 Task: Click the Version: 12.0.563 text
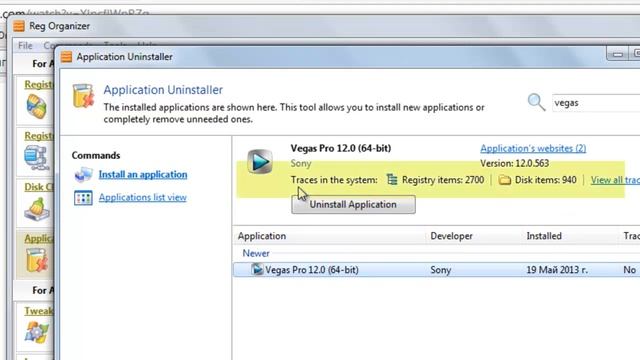pos(514,163)
